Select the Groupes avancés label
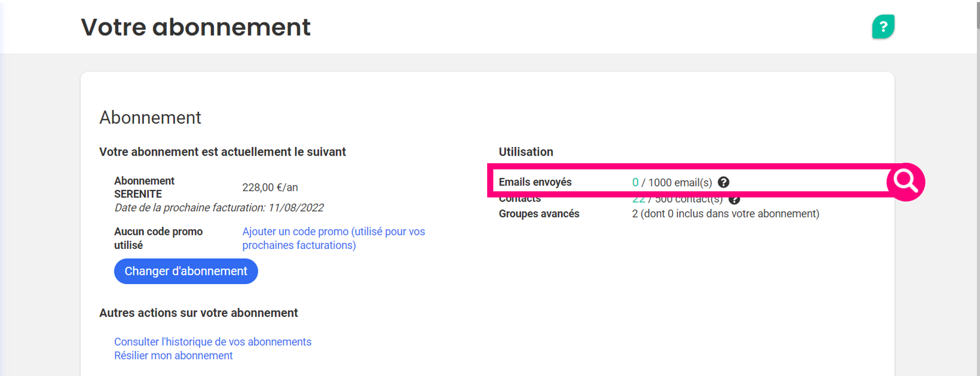The width and height of the screenshot is (980, 376). pyautogui.click(x=539, y=214)
